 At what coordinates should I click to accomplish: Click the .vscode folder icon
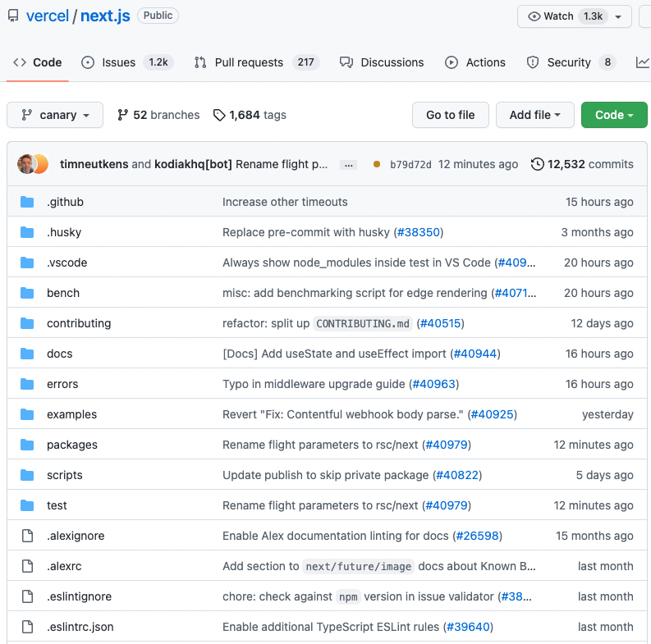click(27, 263)
